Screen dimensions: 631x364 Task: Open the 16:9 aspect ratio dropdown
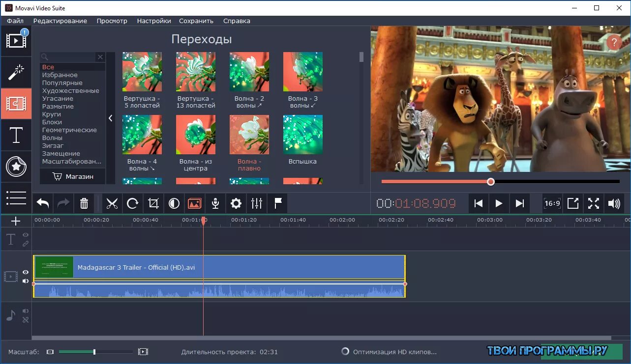click(x=552, y=203)
